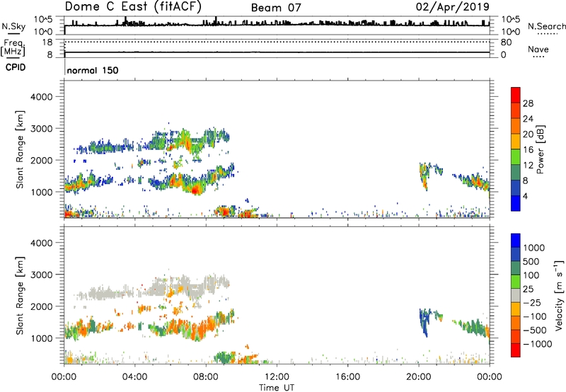Click the "Slant Range [km]" label of power panel
This screenshot has width=566, height=392.
(20, 149)
